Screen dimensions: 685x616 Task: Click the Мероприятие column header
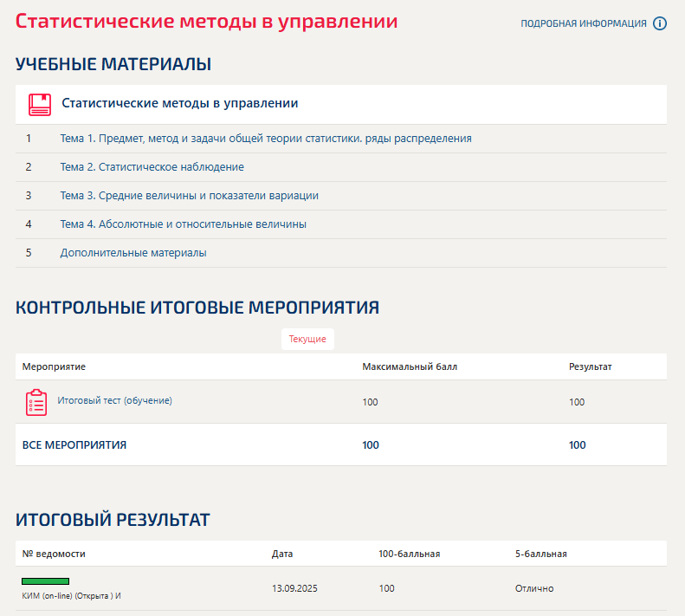(x=54, y=366)
